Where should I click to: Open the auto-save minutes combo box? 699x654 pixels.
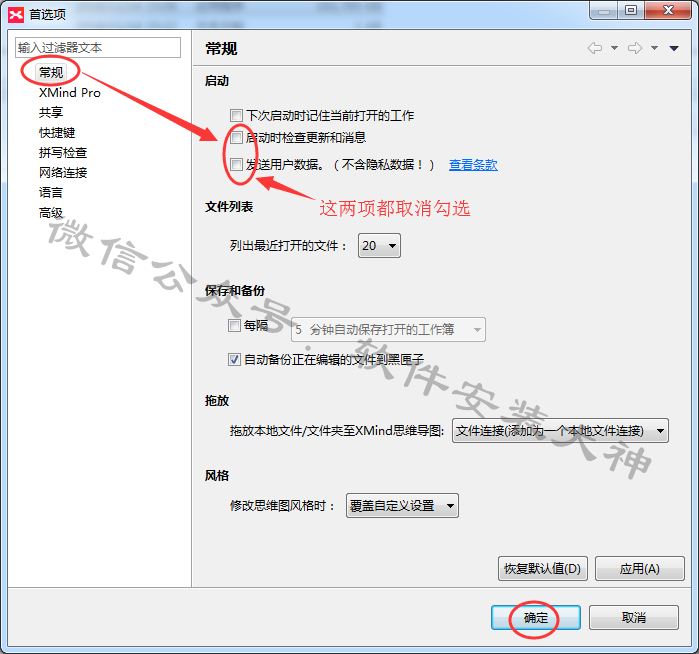coord(388,329)
